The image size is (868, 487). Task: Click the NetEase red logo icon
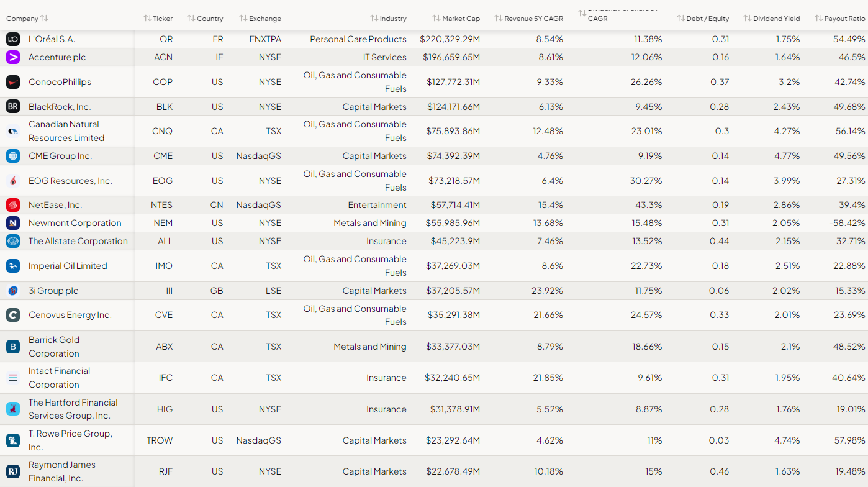(13, 205)
